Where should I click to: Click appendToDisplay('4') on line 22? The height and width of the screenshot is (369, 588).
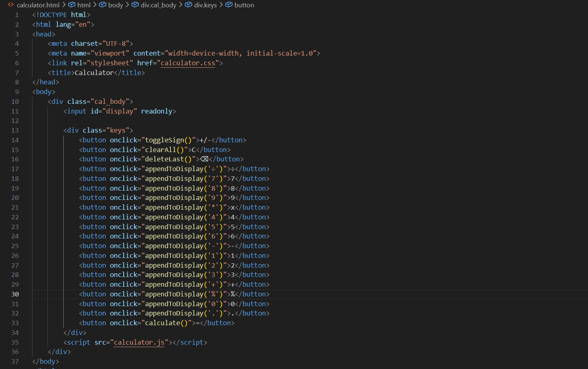[184, 217]
